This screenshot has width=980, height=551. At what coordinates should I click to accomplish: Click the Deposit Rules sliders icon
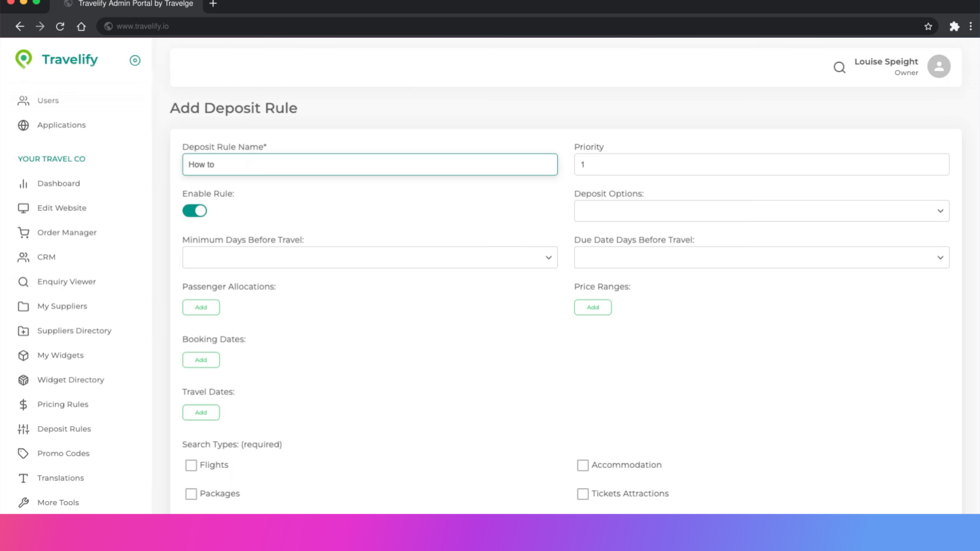coord(23,429)
